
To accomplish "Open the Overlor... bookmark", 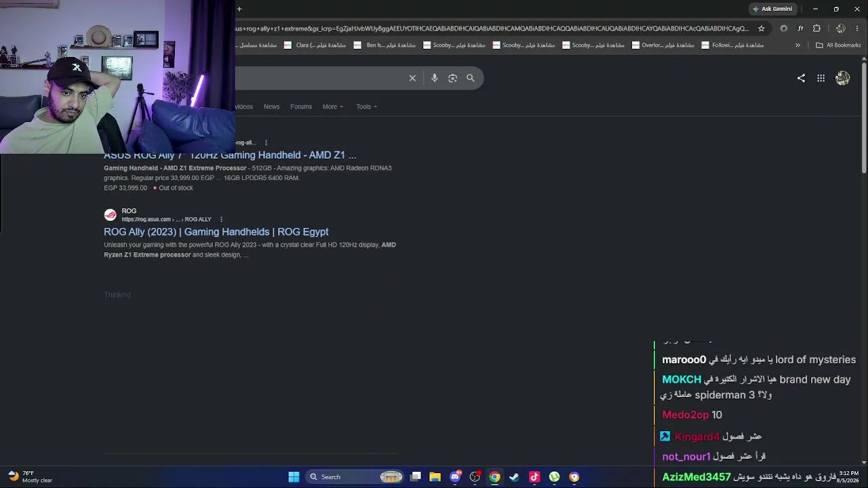I will (663, 45).
